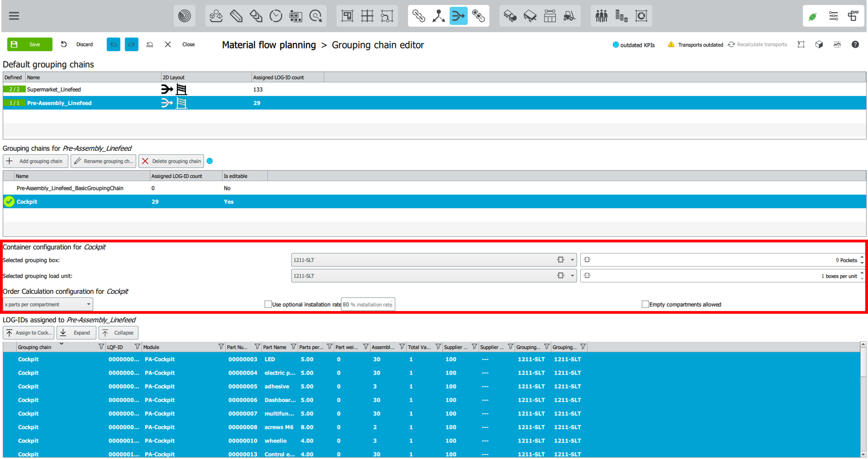Screen dimensions: 868x459
Task: Click the Discard button
Action: (77, 44)
